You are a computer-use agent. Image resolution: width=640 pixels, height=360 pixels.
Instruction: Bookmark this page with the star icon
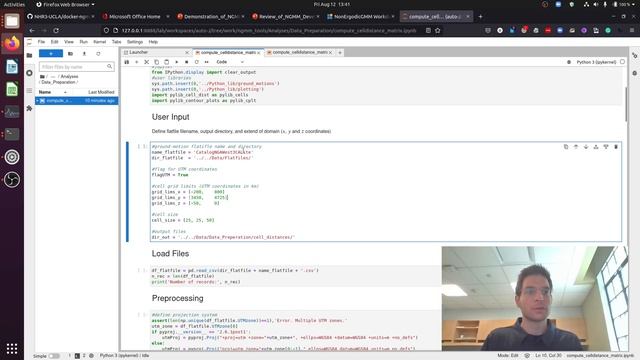[438, 31]
